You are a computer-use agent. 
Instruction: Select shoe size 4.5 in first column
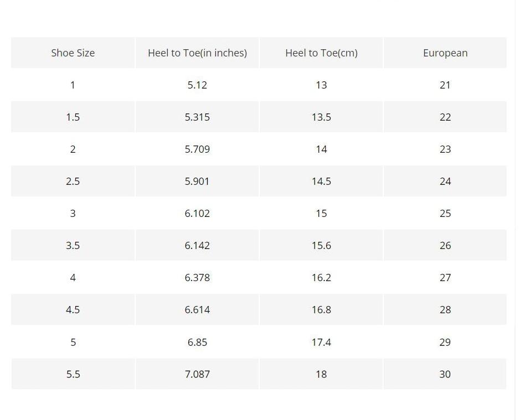(73, 310)
